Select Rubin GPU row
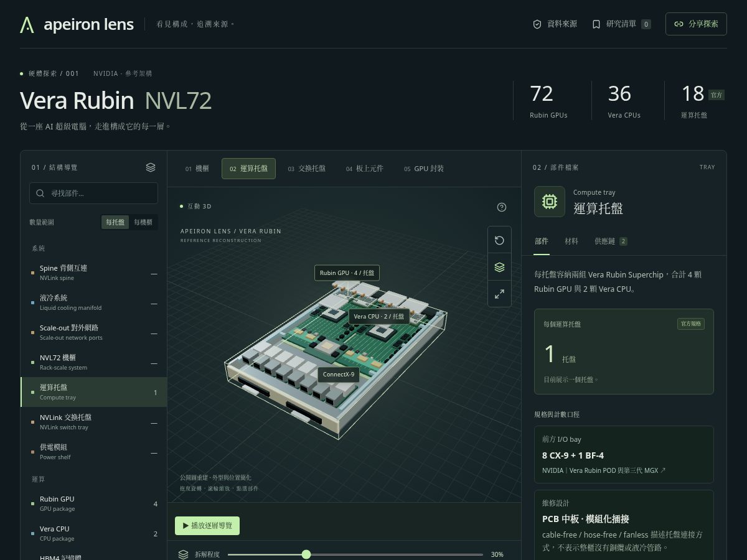The height and width of the screenshot is (560, 747). point(93,503)
